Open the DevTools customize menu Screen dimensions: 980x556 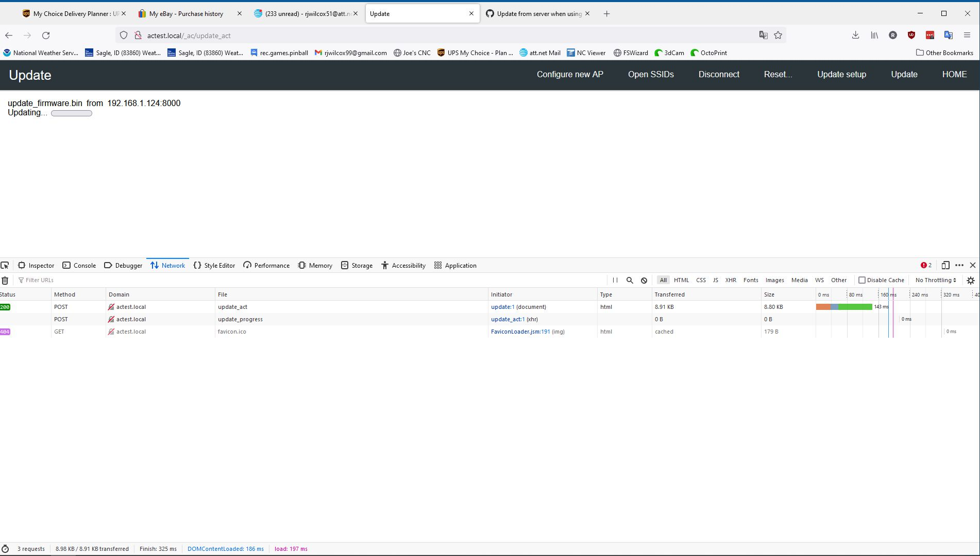point(959,265)
